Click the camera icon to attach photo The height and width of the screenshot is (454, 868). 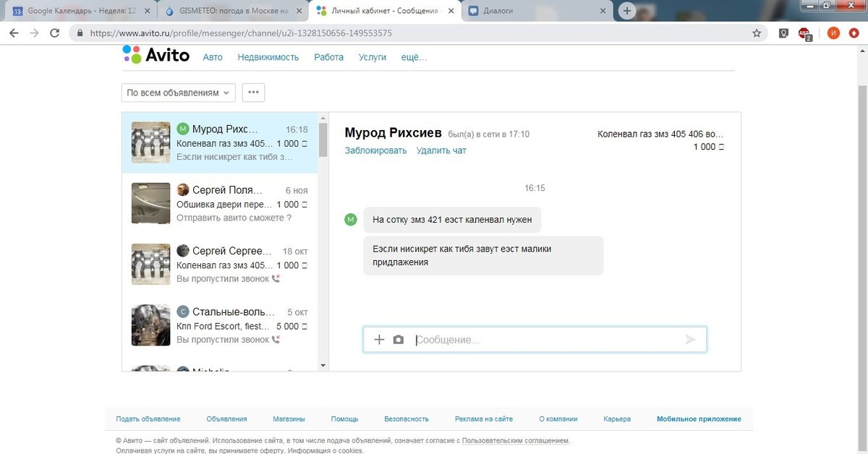[398, 340]
